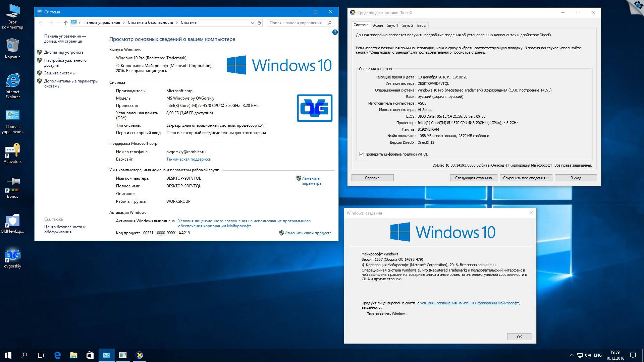Click the volume tray icon
The width and height of the screenshot is (644, 362).
[x=588, y=355]
